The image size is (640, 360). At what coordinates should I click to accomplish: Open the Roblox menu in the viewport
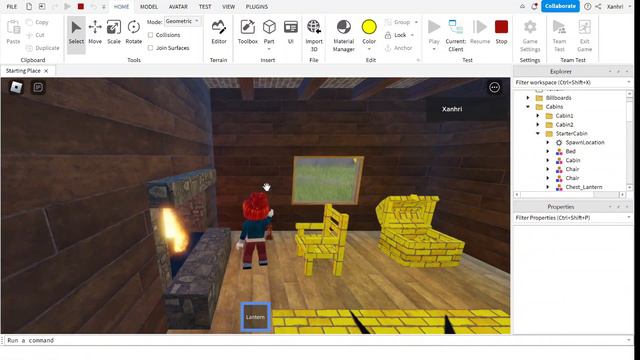click(x=16, y=87)
